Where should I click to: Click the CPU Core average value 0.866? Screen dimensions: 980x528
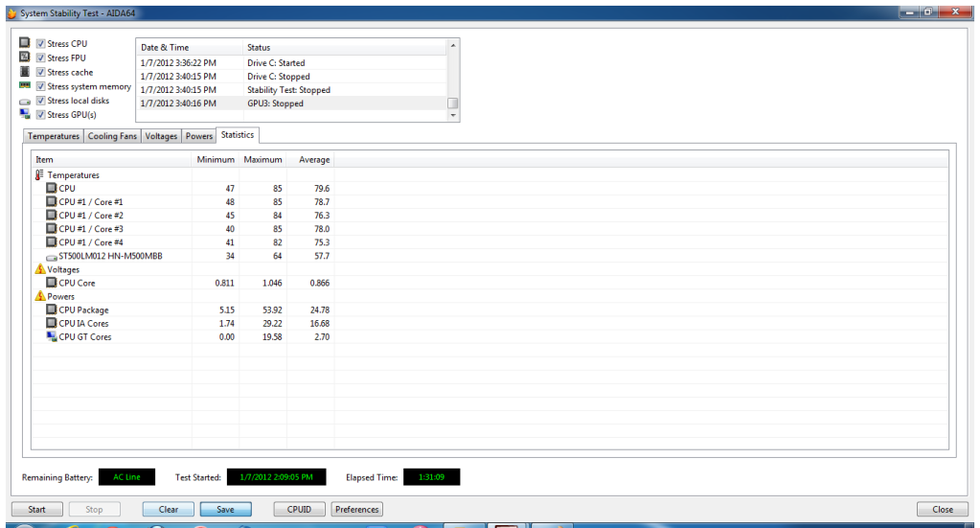[319, 283]
